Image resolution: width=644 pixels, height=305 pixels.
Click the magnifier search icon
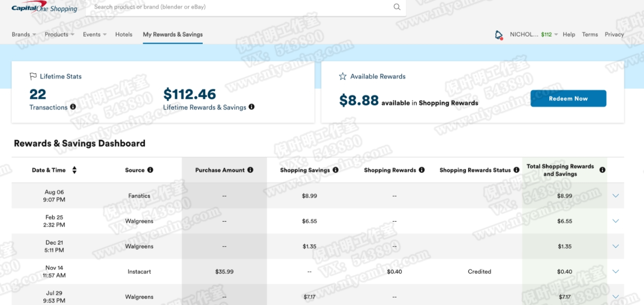pos(397,7)
